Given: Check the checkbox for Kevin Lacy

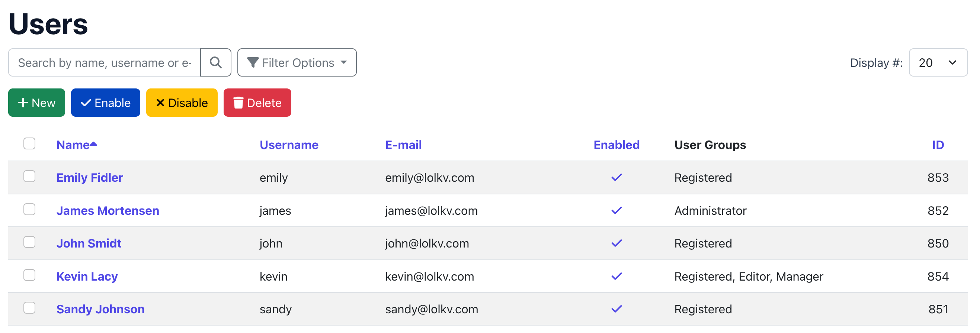Looking at the screenshot, I should pos(29,275).
